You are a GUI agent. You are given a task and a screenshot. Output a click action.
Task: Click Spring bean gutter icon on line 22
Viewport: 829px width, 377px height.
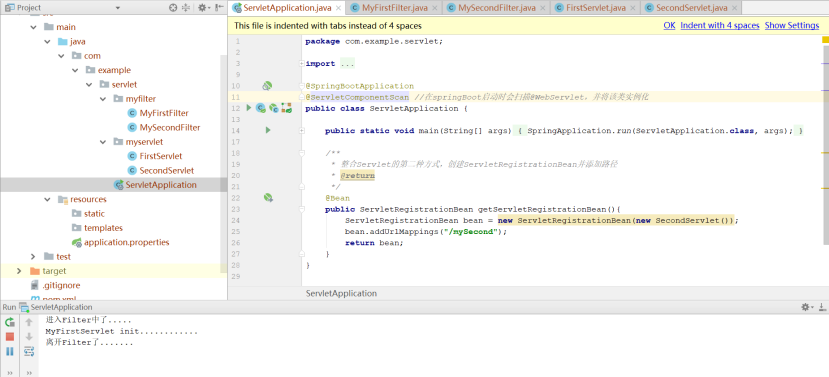coord(269,198)
